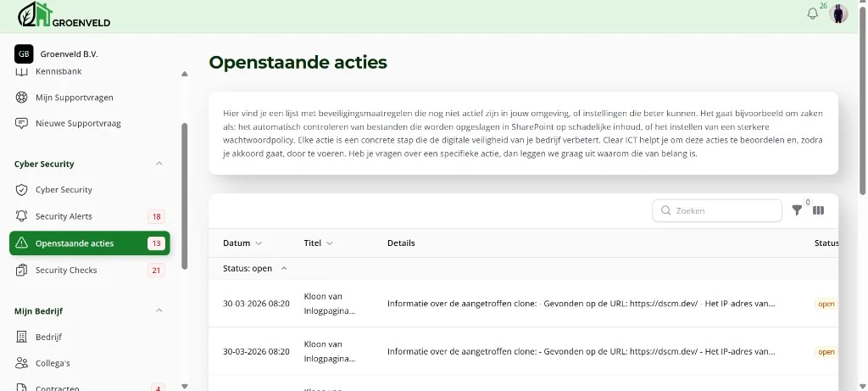Collapse the Status: open group
The width and height of the screenshot is (868, 391).
click(x=284, y=268)
